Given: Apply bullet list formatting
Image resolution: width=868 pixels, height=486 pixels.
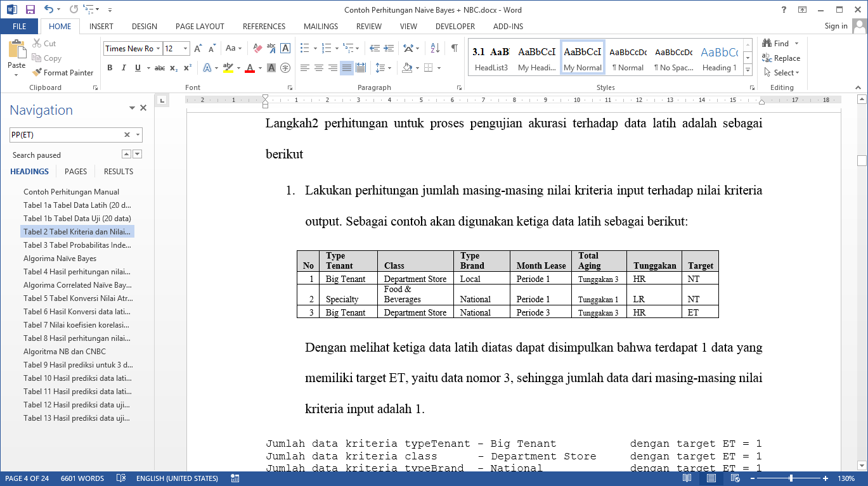Looking at the screenshot, I should (304, 48).
